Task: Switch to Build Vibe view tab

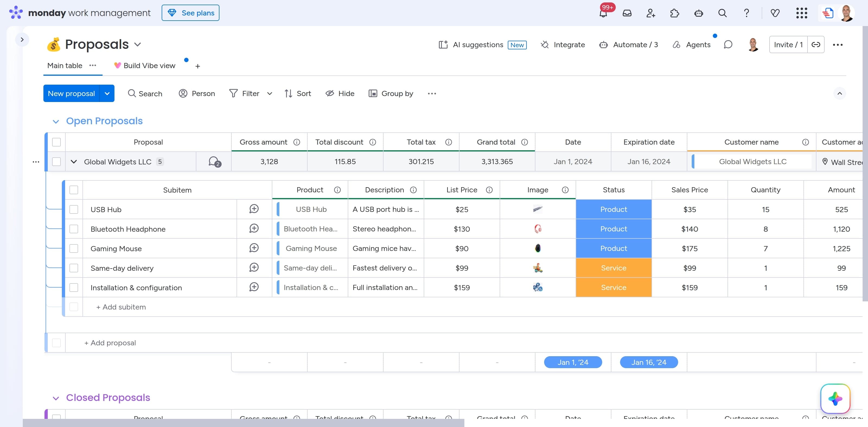Action: tap(145, 65)
